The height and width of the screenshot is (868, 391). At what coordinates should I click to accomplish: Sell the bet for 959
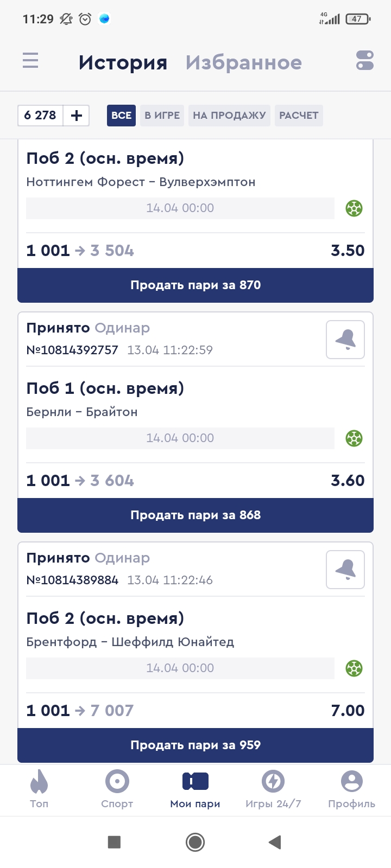pos(195,745)
